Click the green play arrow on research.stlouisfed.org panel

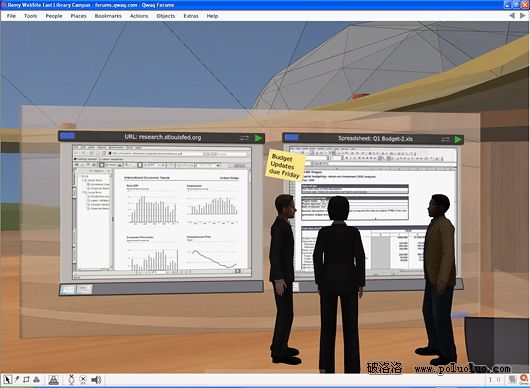(259, 138)
